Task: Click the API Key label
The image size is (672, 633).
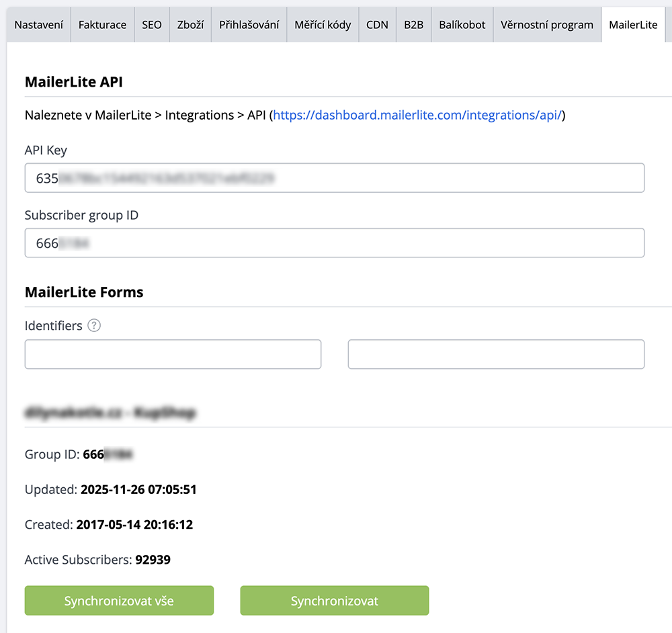Action: pos(46,151)
